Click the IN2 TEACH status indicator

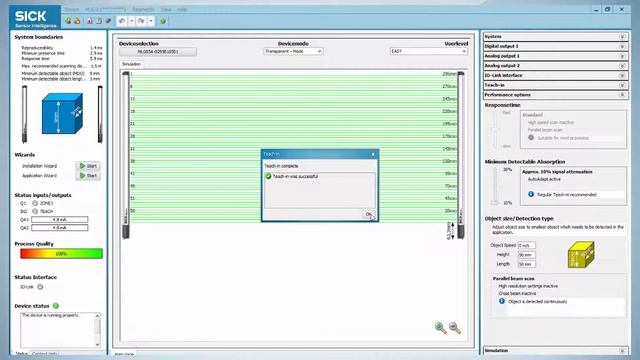click(35, 211)
